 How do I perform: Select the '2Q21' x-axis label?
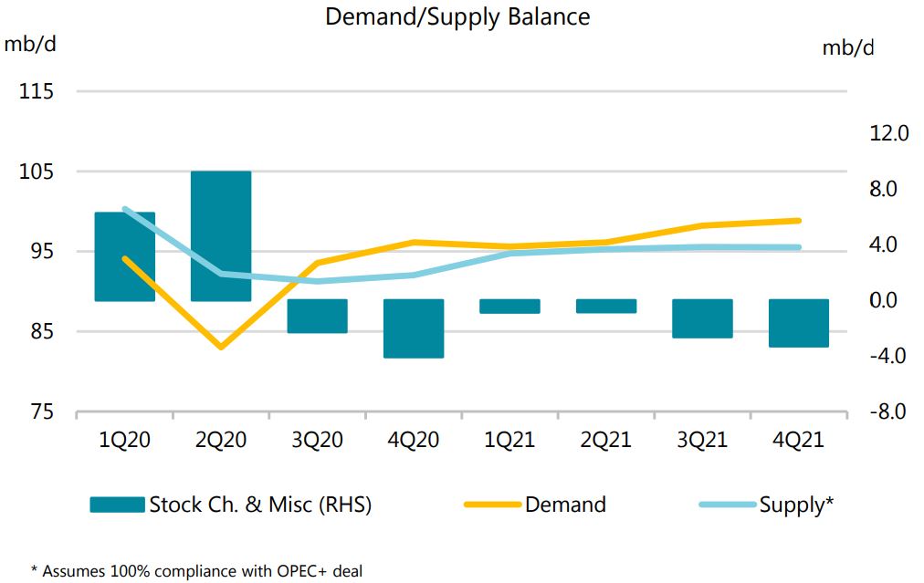(x=605, y=440)
